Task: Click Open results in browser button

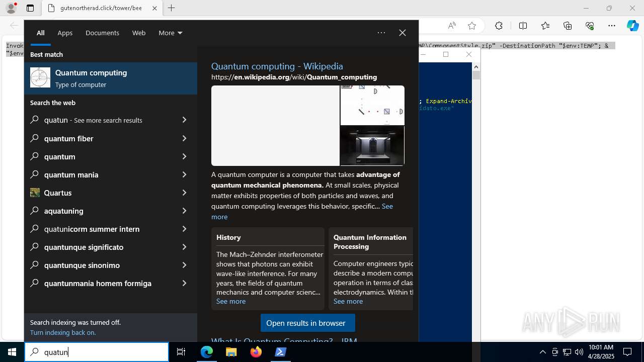Action: tap(307, 323)
